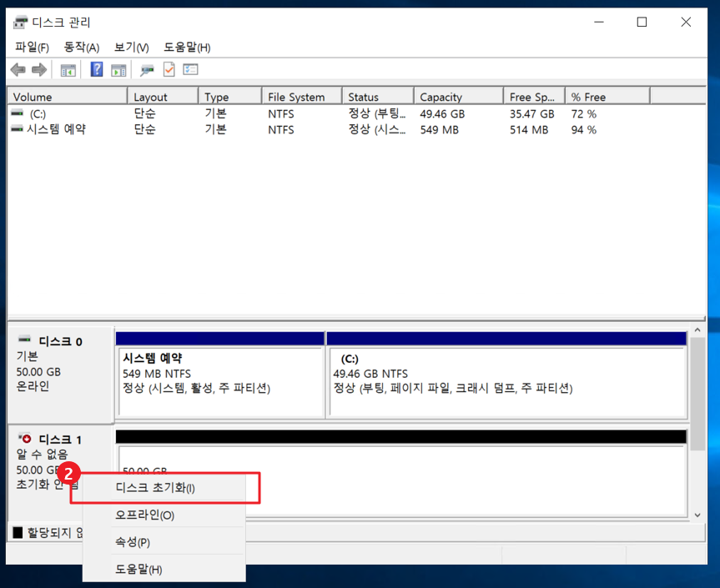Sort by the File System column header
Image resolution: width=720 pixels, height=588 pixels.
pyautogui.click(x=302, y=97)
